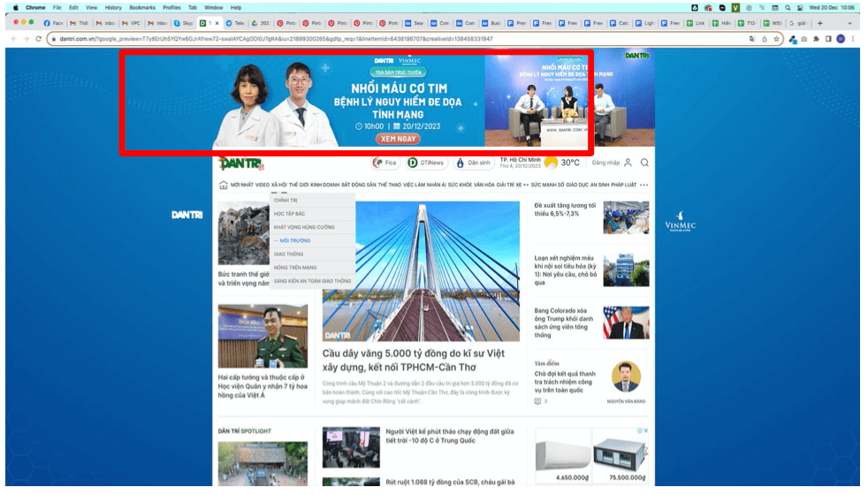Open the Bookmarks menu in menu bar
The width and height of the screenshot is (868, 495).
[x=142, y=8]
